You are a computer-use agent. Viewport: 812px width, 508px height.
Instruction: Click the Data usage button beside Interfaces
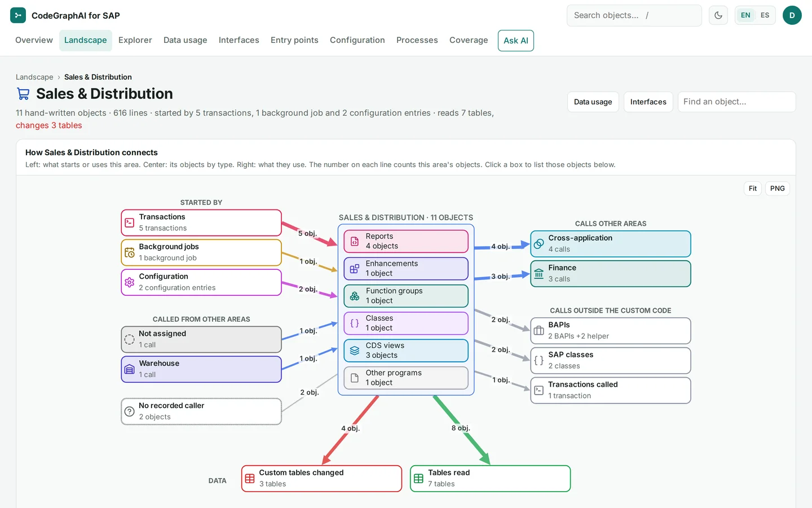(593, 102)
